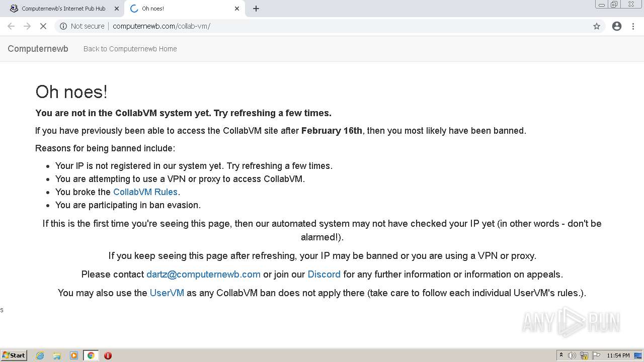
Task: Restore down the Chrome window
Action: 614,5
